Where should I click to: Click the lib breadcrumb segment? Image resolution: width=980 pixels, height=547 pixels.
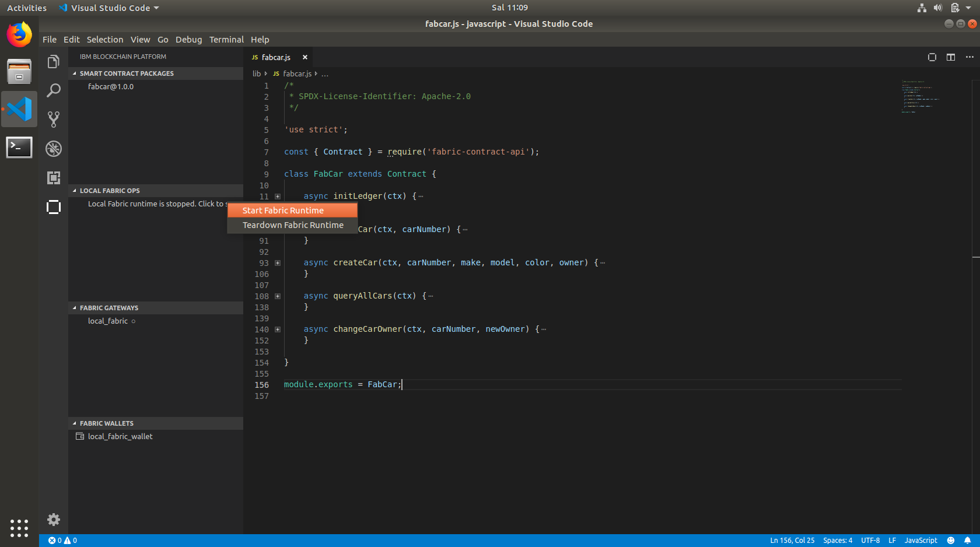(x=257, y=73)
